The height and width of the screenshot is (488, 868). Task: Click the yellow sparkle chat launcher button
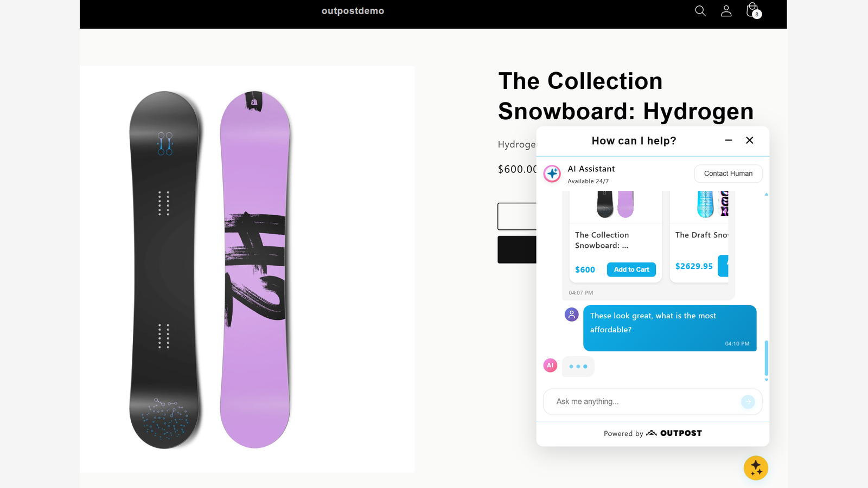click(756, 468)
